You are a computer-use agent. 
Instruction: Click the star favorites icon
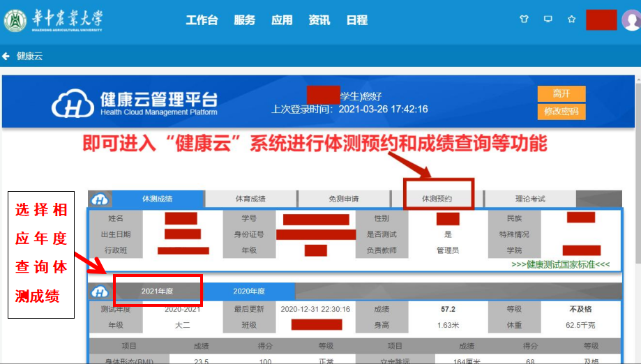572,20
